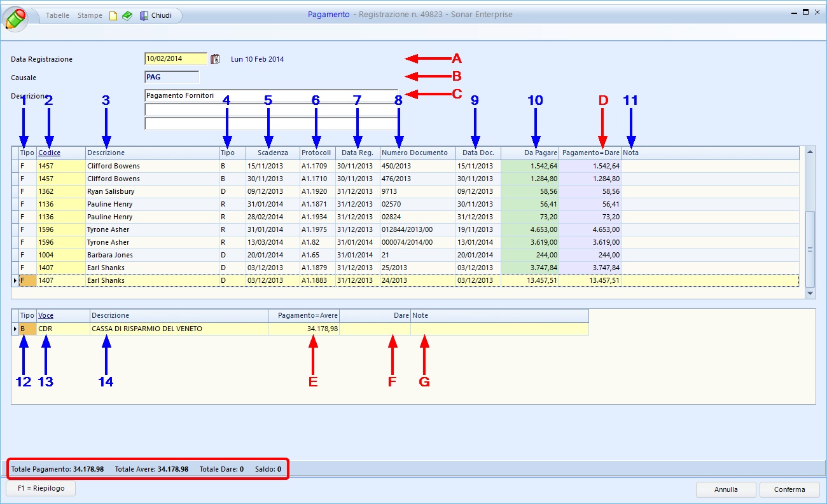Click the F1 = Riepilogo button
Viewport: 827px width, 504px height.
(41, 489)
